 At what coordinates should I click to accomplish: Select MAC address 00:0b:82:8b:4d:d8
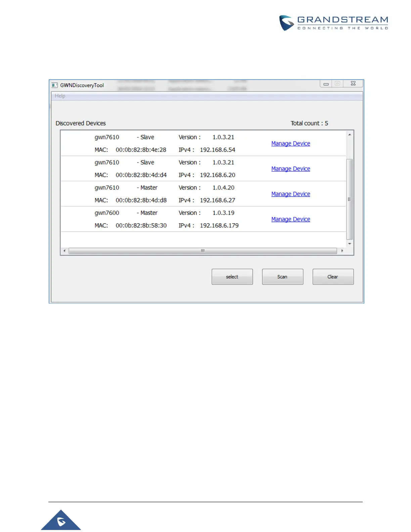pyautogui.click(x=141, y=200)
